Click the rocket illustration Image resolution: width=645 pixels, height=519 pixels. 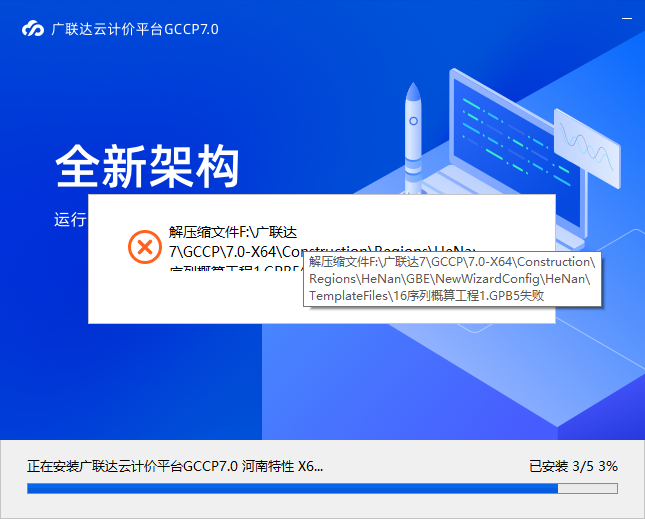[x=413, y=138]
